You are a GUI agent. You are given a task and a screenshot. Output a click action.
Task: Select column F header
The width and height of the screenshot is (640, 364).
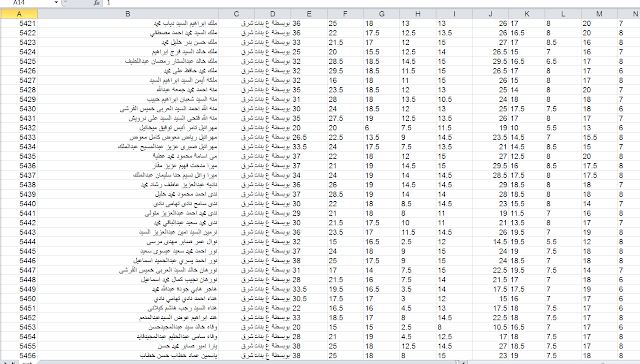(345, 14)
